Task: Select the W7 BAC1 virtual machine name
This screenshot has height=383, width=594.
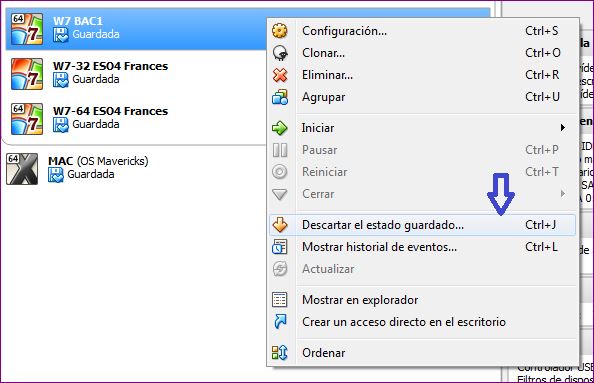Action: 78,21
